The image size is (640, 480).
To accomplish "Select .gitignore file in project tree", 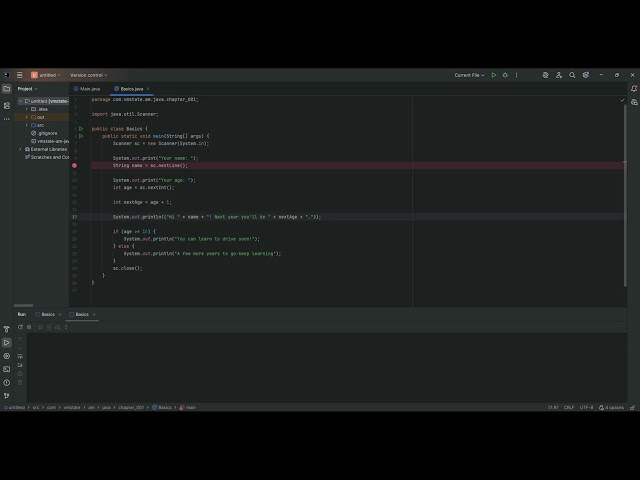I will tap(44, 133).
